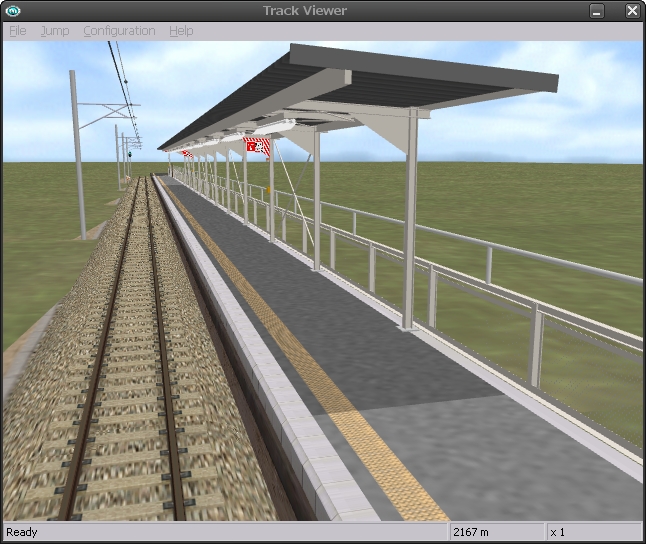Open the Help menu
The width and height of the screenshot is (646, 544).
[x=181, y=31]
